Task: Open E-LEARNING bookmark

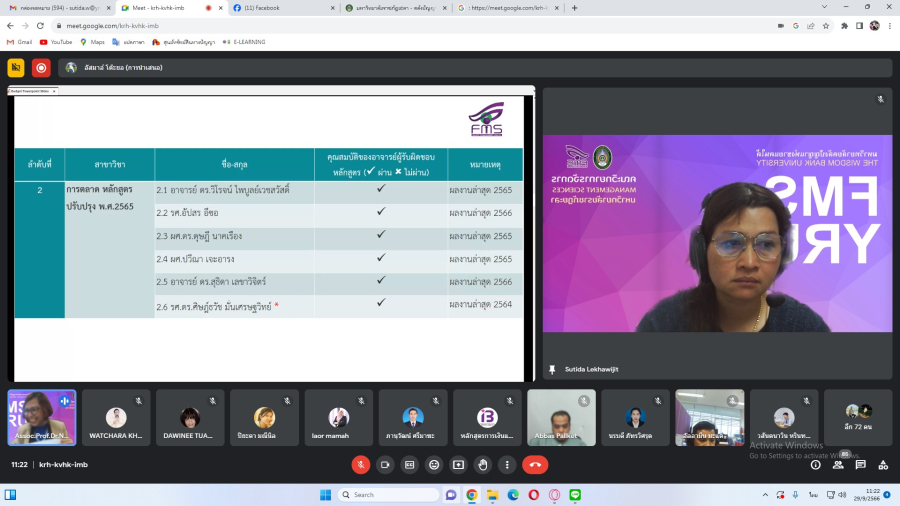Action: coord(245,42)
